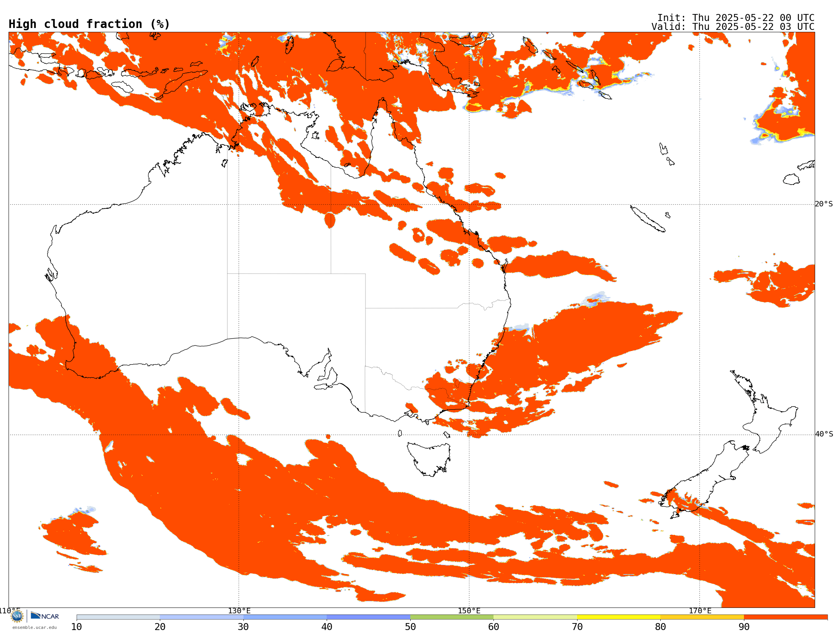This screenshot has height=632, width=840.
Task: Click the colorbar tick label 40
Action: pyautogui.click(x=327, y=627)
